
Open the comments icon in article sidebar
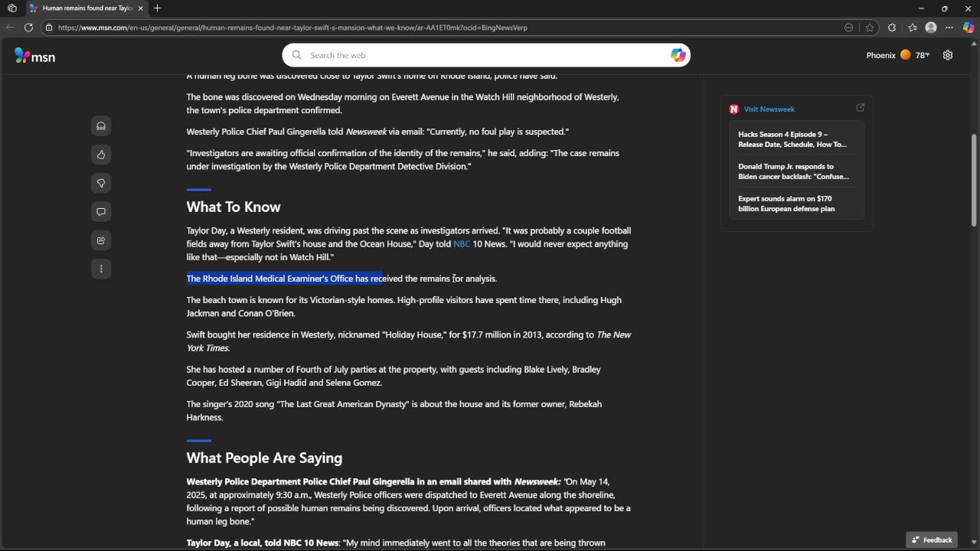101,212
